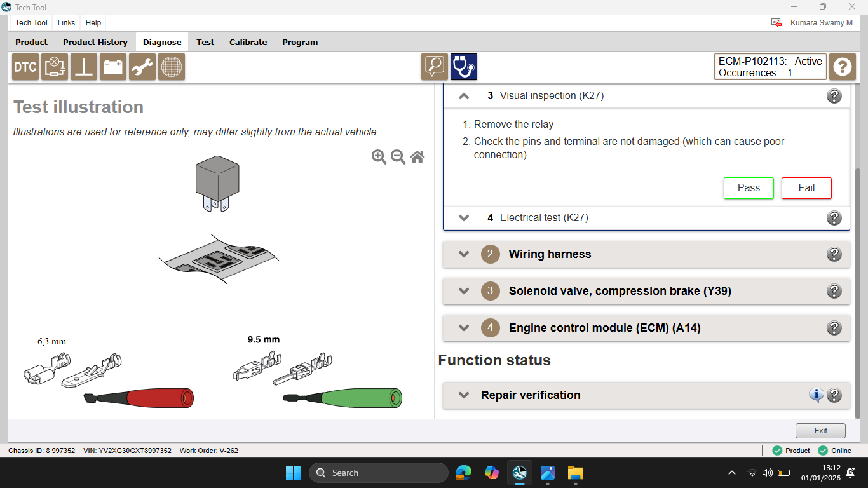Click the Exit button

820,431
